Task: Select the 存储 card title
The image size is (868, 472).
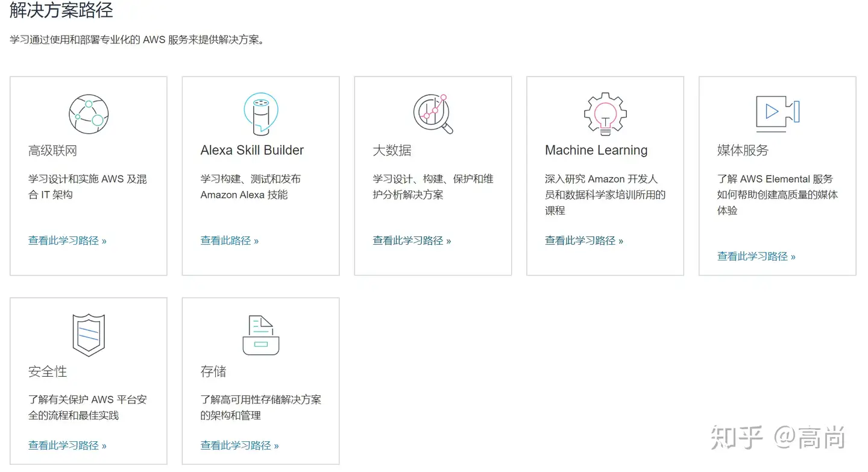Action: [213, 371]
